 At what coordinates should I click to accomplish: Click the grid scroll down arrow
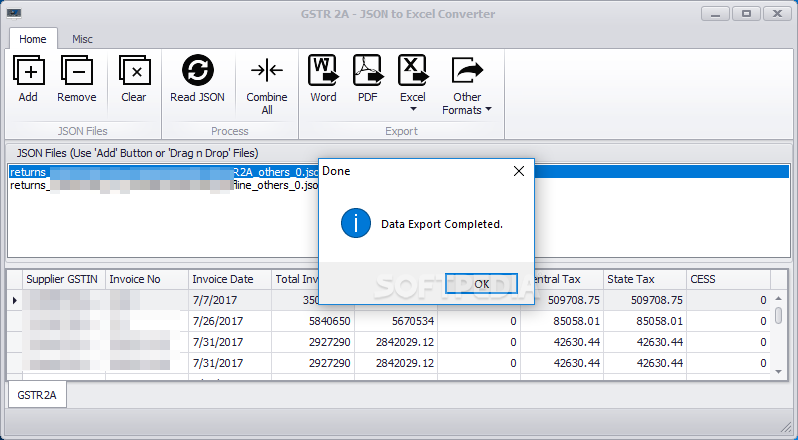click(x=779, y=372)
